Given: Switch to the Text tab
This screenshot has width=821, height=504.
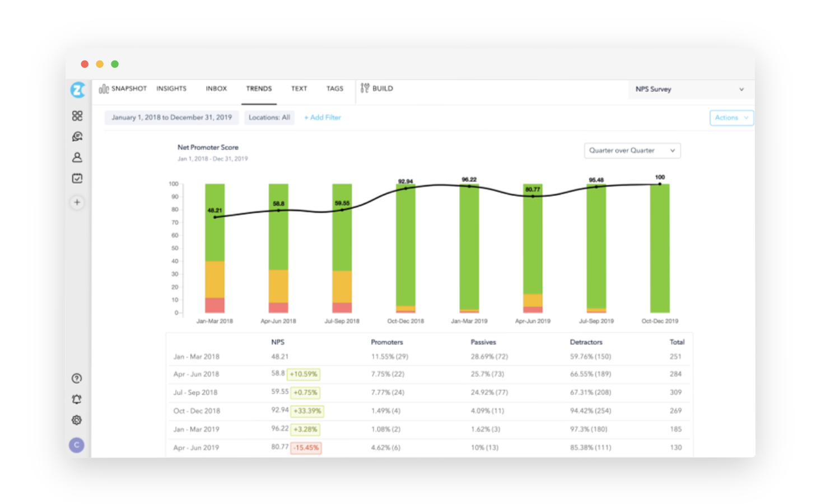Looking at the screenshot, I should (299, 88).
